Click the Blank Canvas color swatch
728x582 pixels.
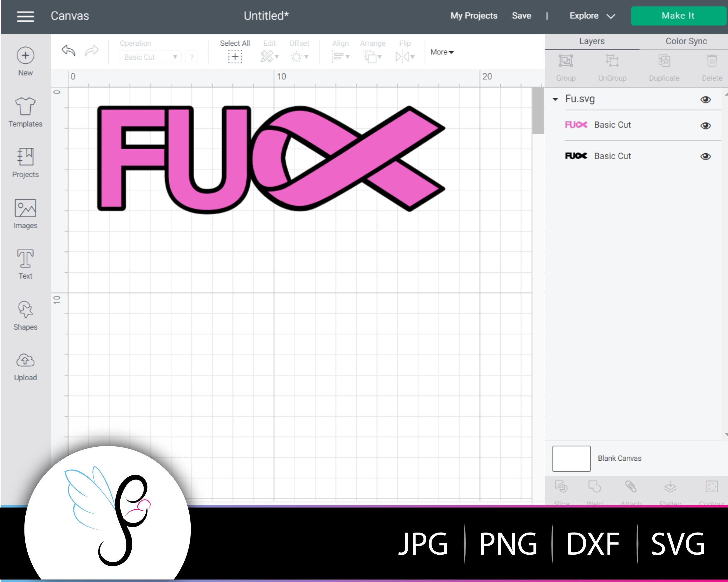[x=571, y=459]
